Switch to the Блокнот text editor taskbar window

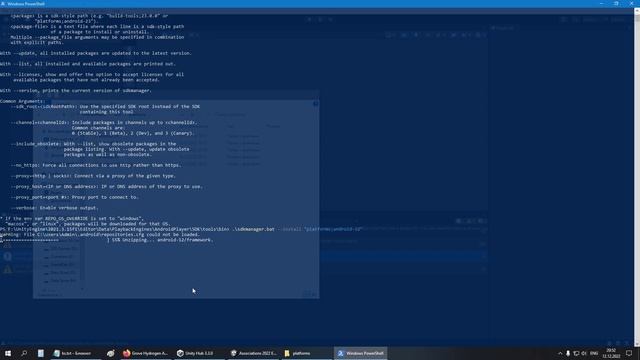[x=76, y=353]
